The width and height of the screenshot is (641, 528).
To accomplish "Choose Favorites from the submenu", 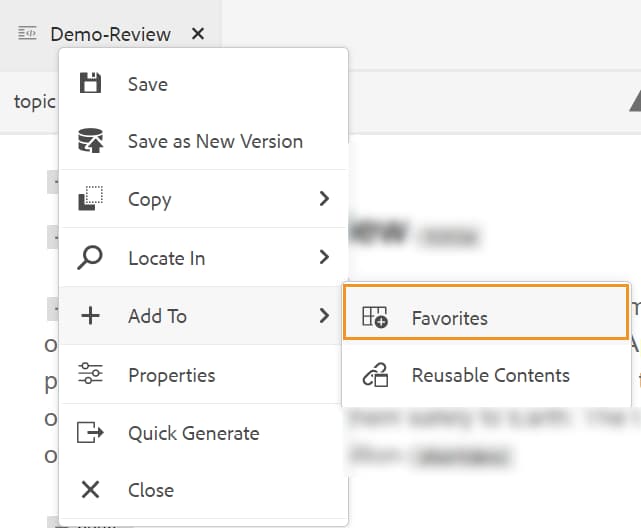I will pos(449,318).
